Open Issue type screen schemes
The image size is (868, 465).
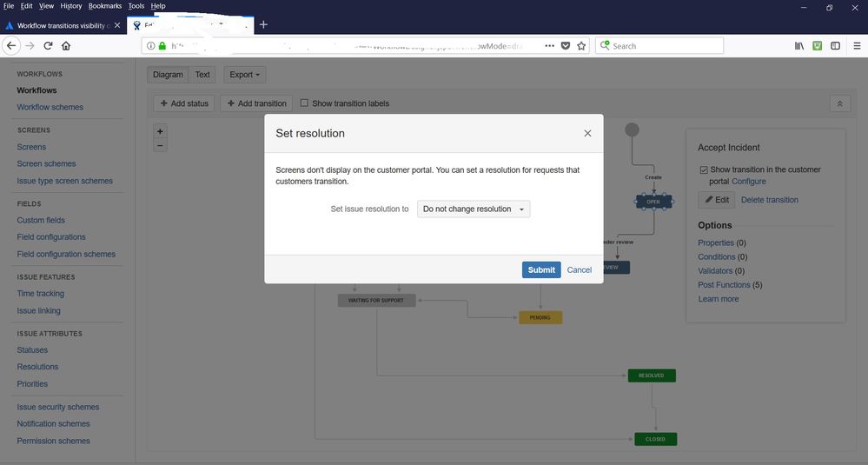coord(64,181)
